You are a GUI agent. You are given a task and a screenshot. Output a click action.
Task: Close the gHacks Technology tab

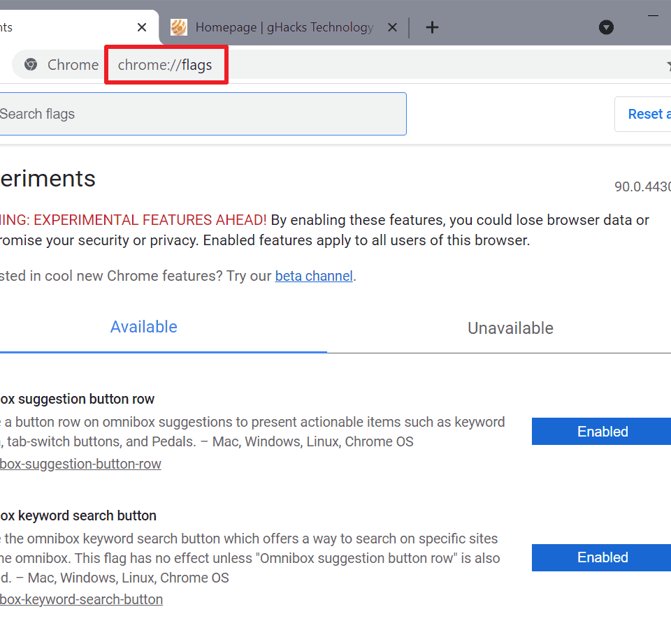(392, 27)
